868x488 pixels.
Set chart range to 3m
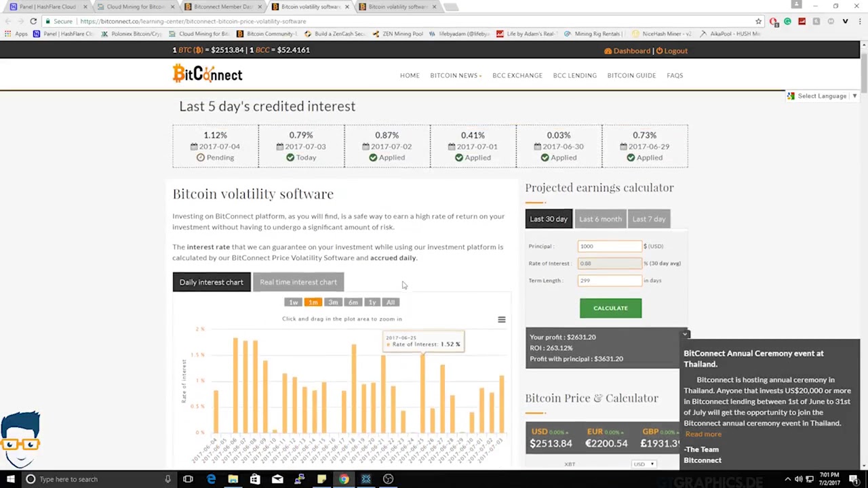pos(333,302)
